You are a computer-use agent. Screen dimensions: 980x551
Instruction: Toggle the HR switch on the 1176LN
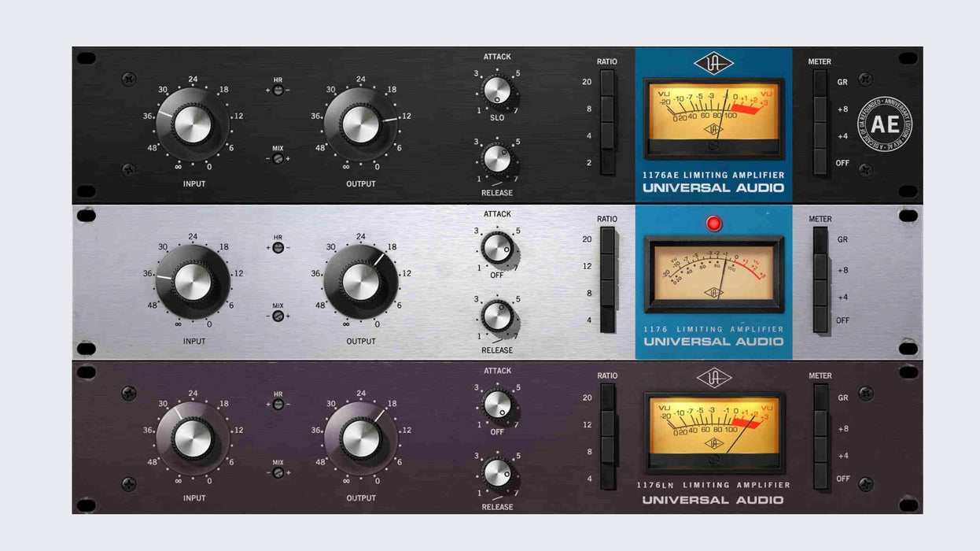point(278,405)
